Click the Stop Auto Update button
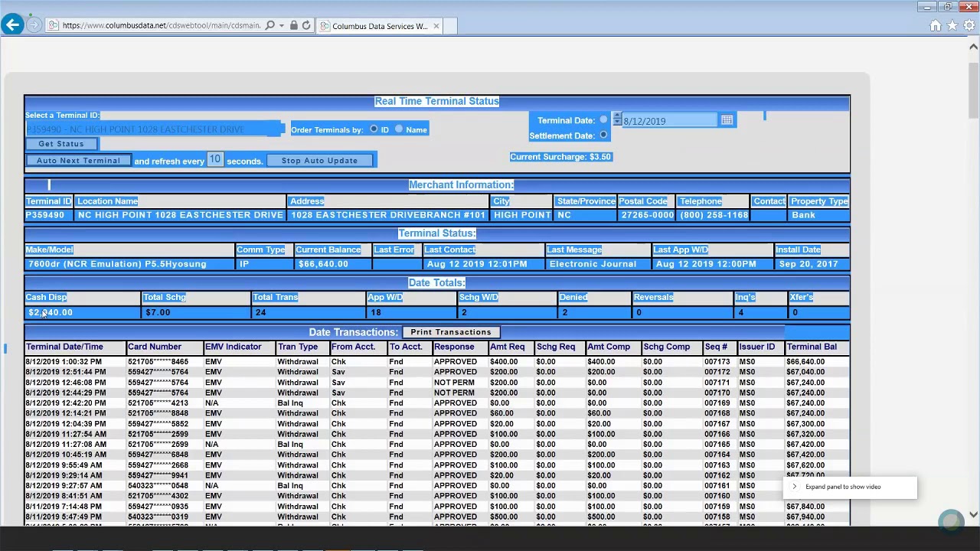This screenshot has height=551, width=980. 319,161
